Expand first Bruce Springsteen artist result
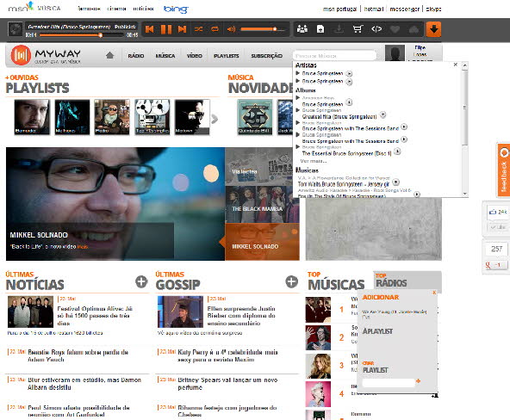The image size is (510, 420). [x=297, y=73]
